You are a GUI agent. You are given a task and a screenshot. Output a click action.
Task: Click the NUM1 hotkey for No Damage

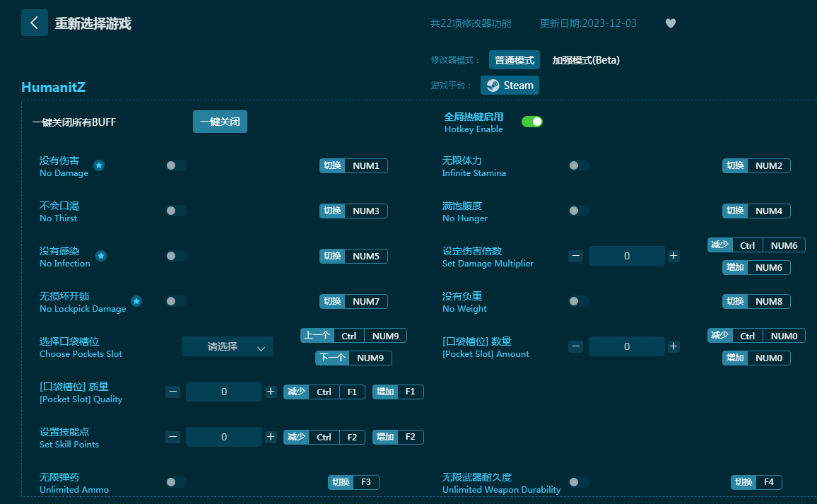(x=353, y=165)
